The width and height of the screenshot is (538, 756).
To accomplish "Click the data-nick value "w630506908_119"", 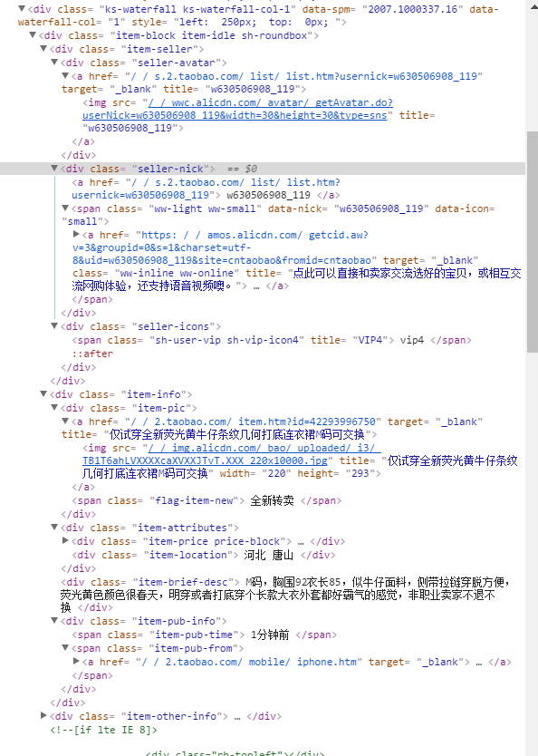I will click(381, 208).
